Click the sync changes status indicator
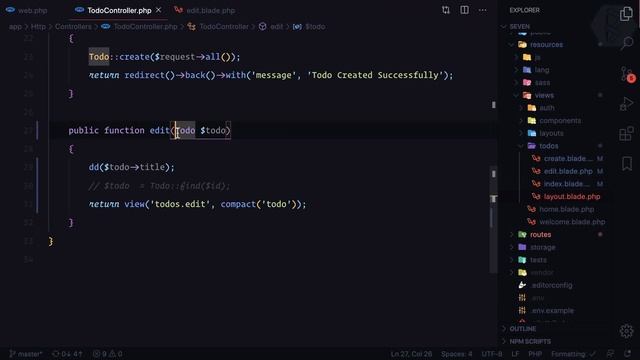This screenshot has height=360, width=640. click(67, 354)
